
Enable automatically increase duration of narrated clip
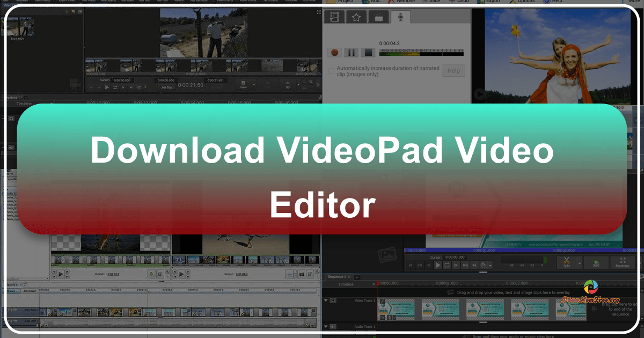point(332,70)
